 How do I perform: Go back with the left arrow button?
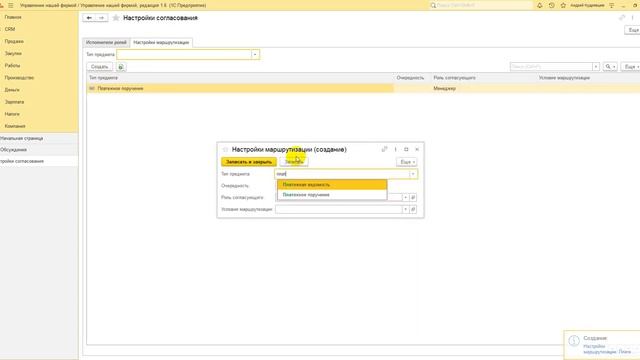(89, 18)
